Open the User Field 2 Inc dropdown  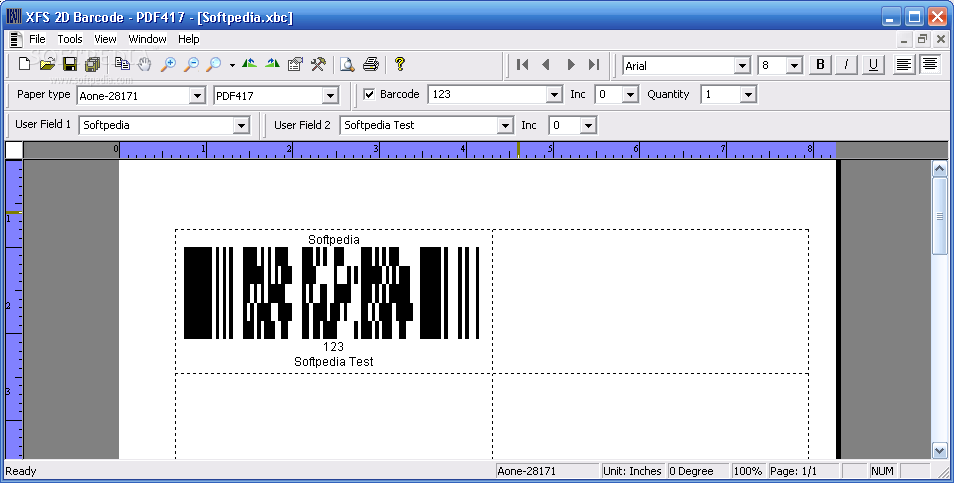click(x=588, y=125)
